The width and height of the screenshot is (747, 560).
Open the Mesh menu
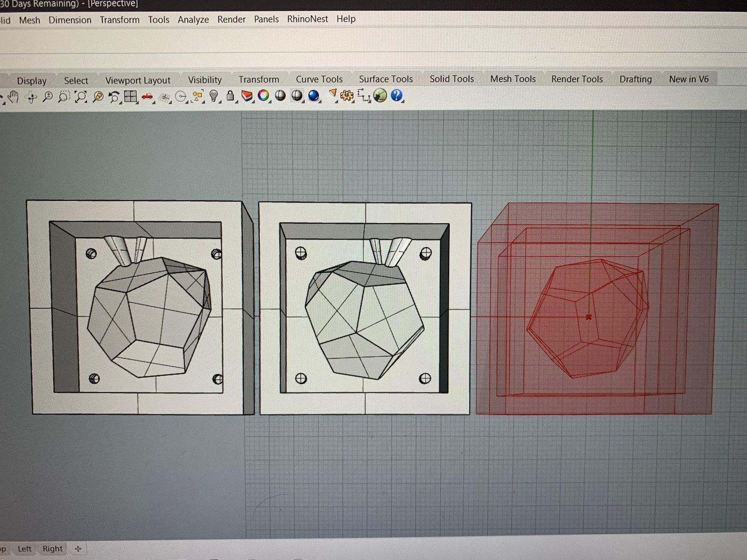[x=29, y=20]
